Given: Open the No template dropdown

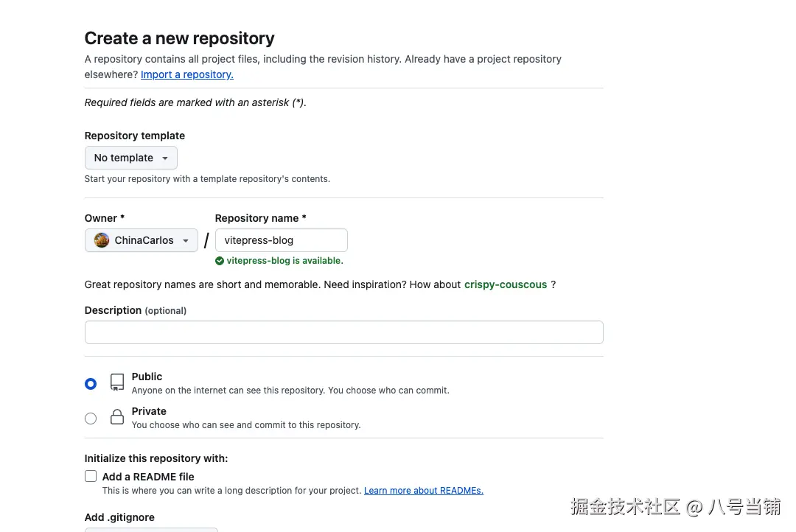Looking at the screenshot, I should (x=130, y=158).
